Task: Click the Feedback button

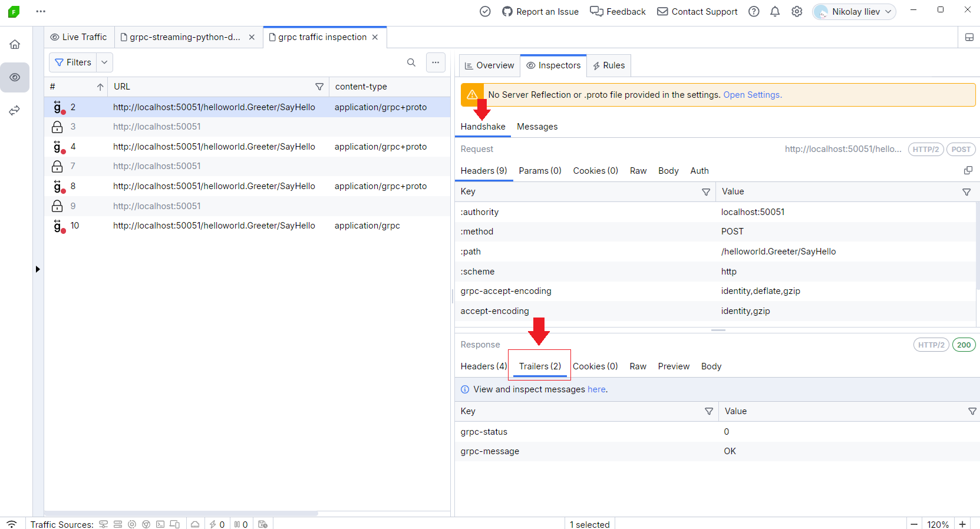Action: coord(618,11)
